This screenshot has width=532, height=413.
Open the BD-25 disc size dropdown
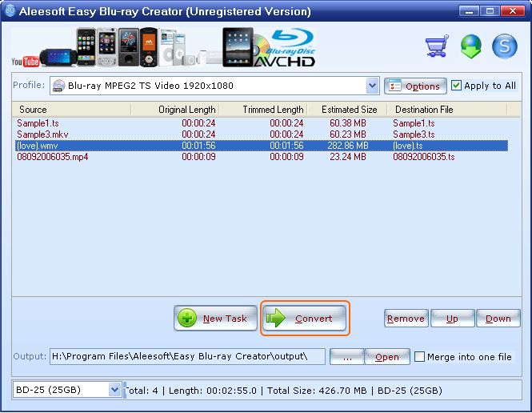[x=114, y=390]
